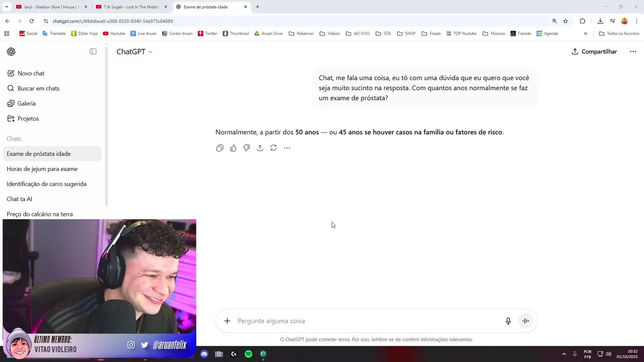
Task: Open the Dólar Hoje bookmark
Action: [x=84, y=34]
